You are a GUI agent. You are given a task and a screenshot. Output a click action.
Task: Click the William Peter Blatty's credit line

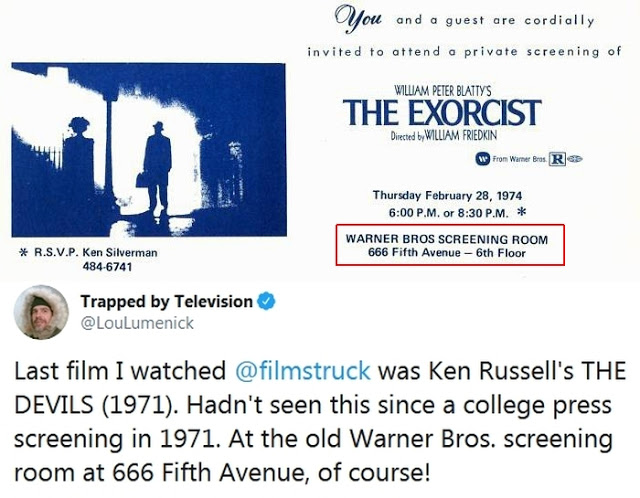tap(442, 90)
